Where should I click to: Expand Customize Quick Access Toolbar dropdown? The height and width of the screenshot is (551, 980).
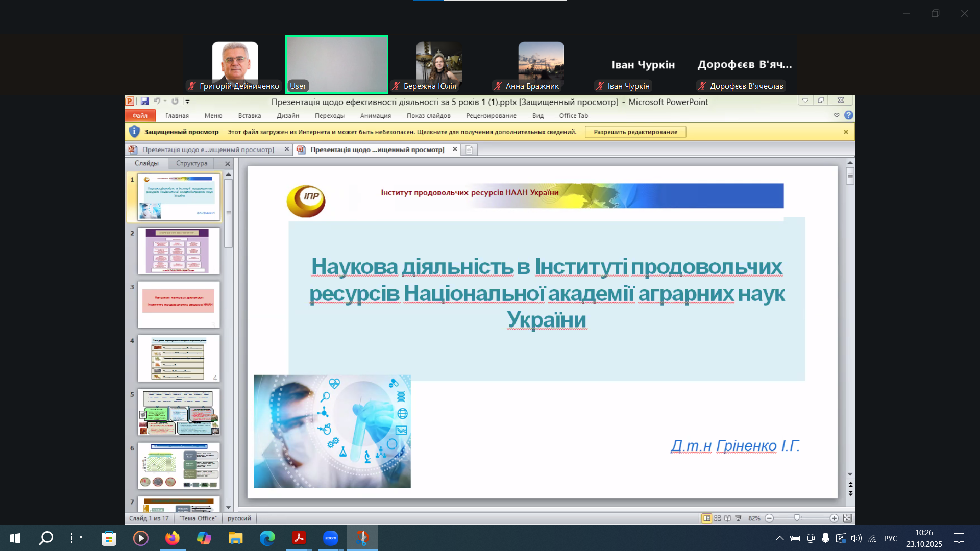click(187, 102)
